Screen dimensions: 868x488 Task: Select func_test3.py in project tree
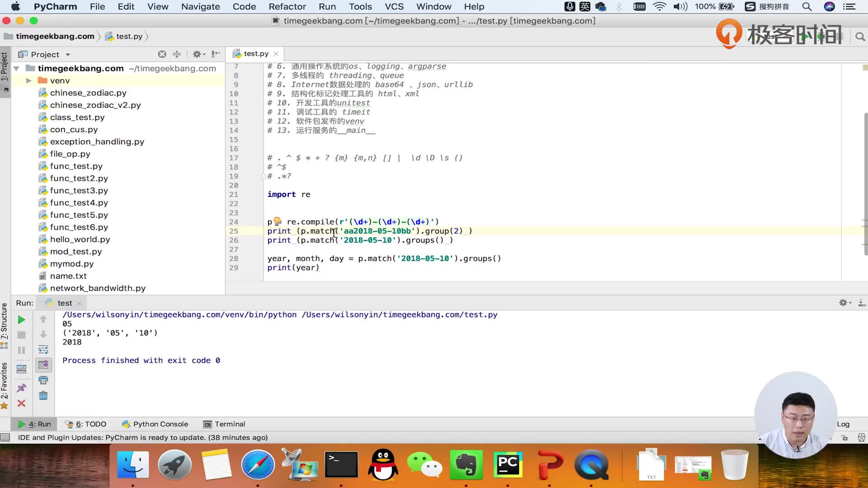click(79, 191)
